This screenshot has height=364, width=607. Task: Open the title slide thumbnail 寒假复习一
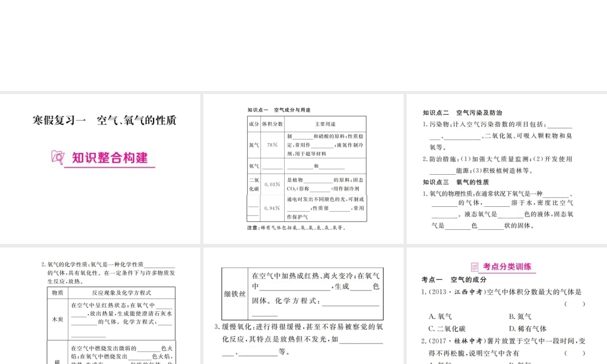click(100, 169)
